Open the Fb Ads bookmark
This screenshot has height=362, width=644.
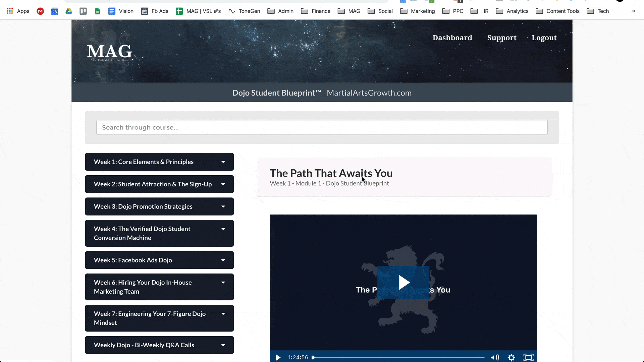tap(155, 11)
